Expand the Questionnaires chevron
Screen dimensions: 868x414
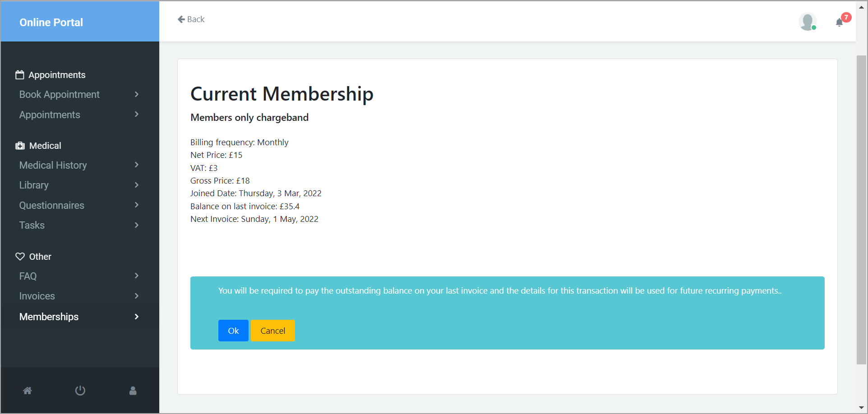pyautogui.click(x=137, y=205)
